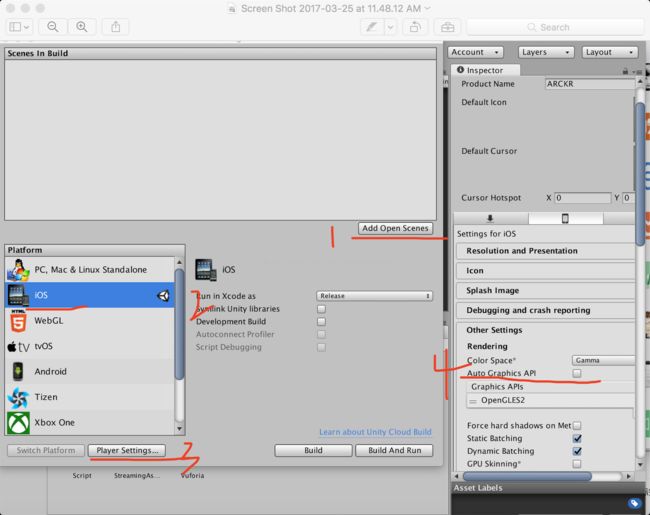Expand Icon settings section

[x=545, y=271]
